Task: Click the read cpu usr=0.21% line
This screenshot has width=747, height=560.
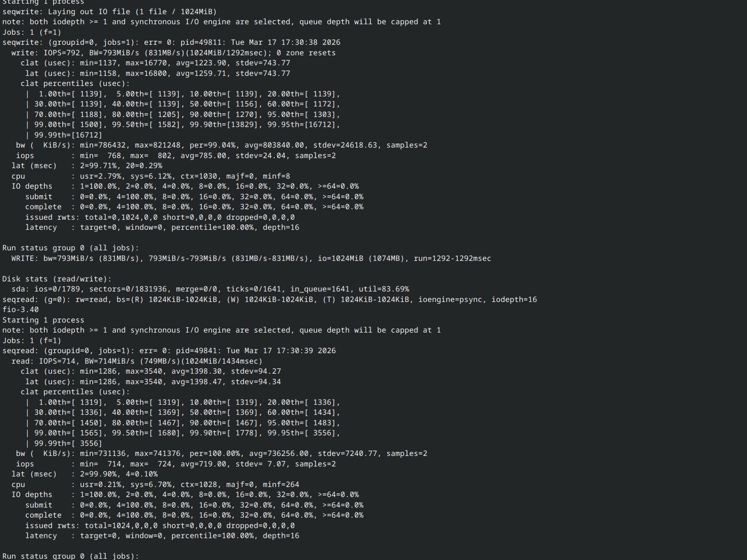Action: 155,485
